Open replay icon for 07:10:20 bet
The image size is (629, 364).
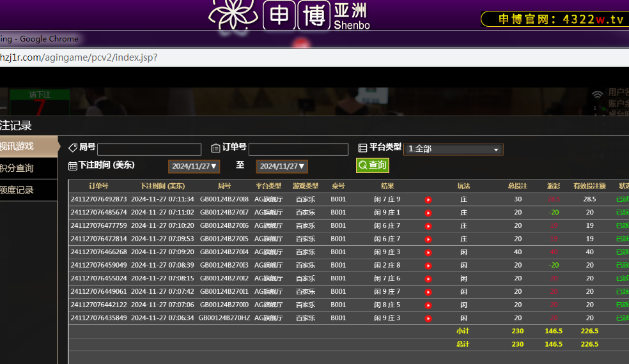tap(428, 225)
